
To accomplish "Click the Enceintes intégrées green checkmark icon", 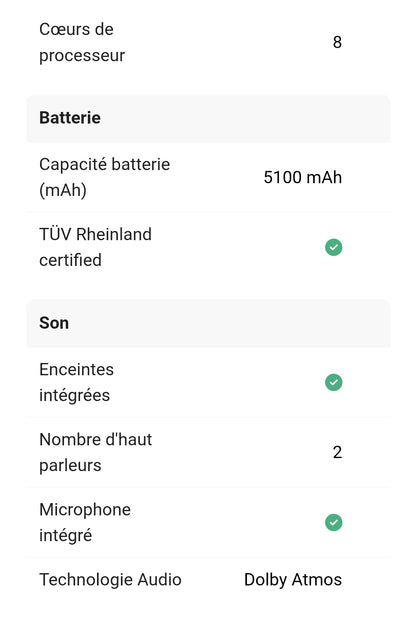I will (333, 382).
